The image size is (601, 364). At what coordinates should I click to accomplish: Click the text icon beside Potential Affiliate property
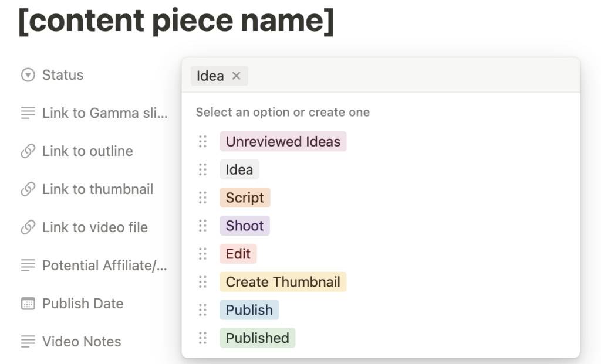coord(27,265)
